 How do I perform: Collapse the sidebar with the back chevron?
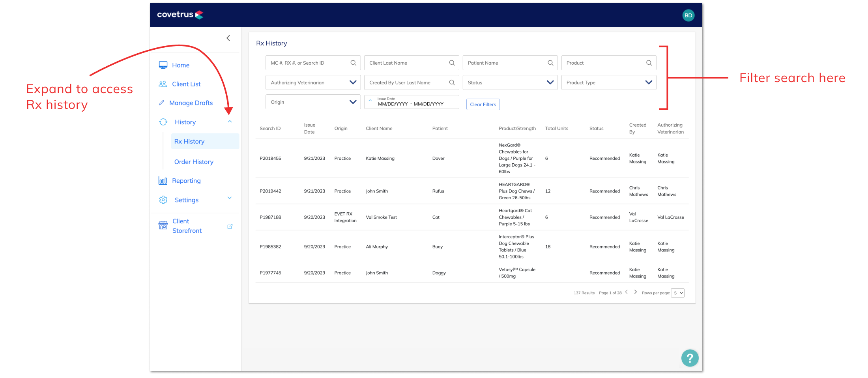click(228, 38)
